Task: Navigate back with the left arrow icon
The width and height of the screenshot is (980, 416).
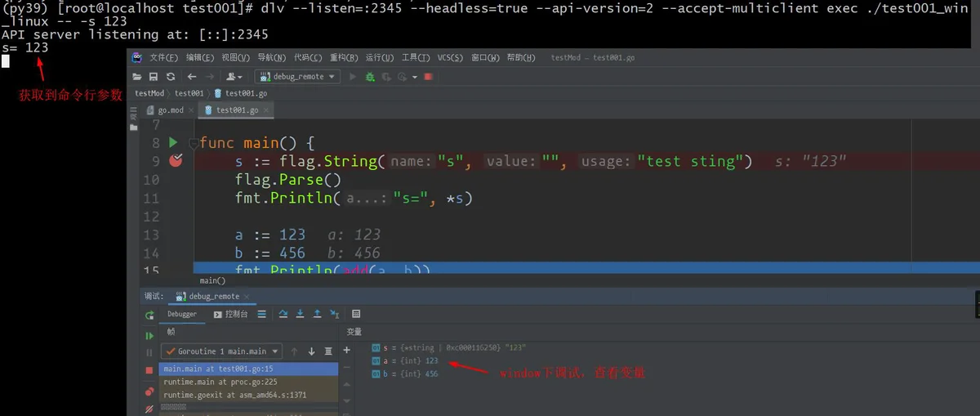Action: click(x=192, y=77)
